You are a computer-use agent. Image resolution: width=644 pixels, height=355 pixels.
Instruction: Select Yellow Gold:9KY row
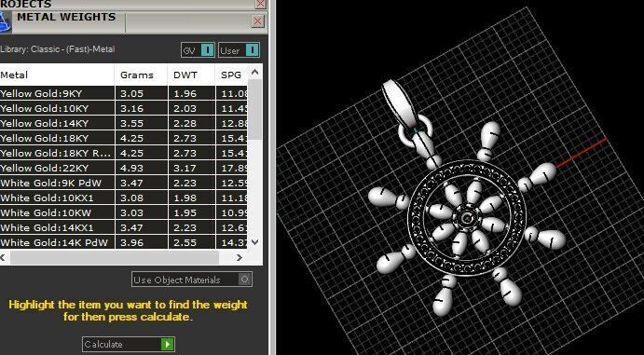124,93
